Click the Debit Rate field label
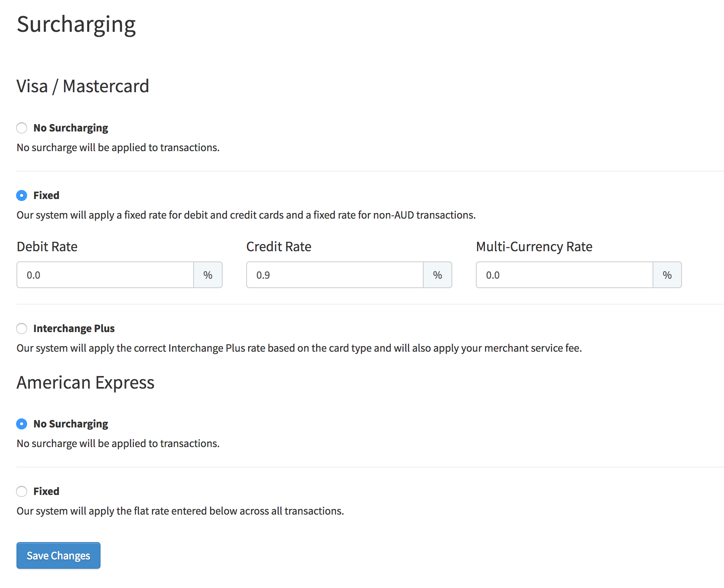The image size is (724, 588). tap(47, 247)
